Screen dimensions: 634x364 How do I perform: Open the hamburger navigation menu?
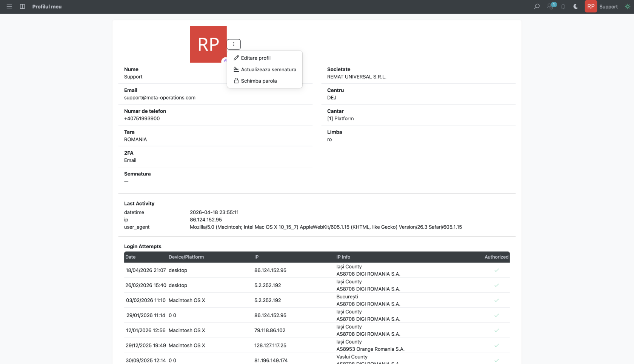(x=9, y=6)
